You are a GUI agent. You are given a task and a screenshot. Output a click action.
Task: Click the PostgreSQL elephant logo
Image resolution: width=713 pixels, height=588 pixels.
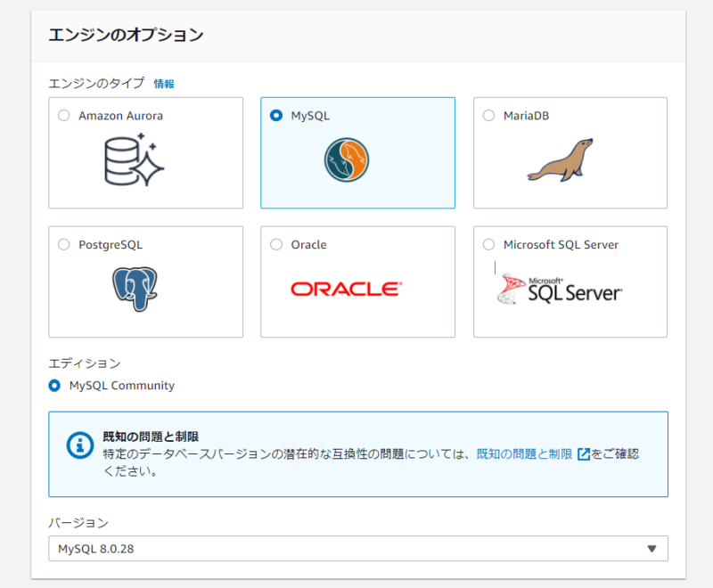135,289
